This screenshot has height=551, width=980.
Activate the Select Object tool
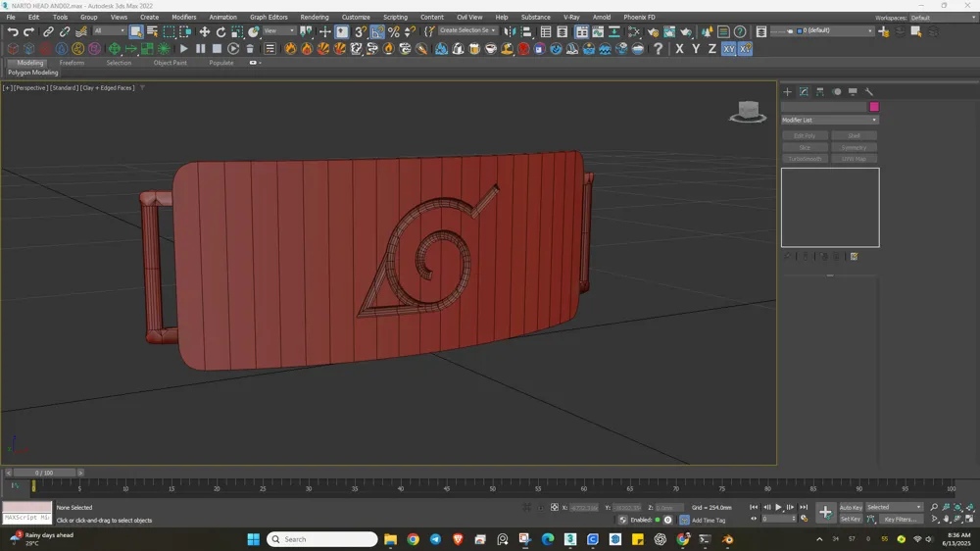tap(135, 31)
